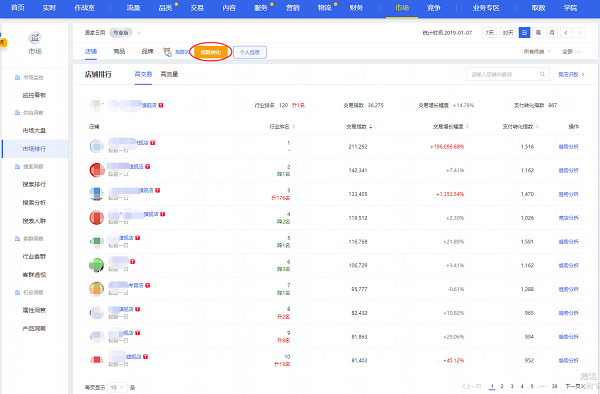Viewport: 600px width, 394px height.
Task: Click the rank 6 green store avatar
Action: (97, 265)
